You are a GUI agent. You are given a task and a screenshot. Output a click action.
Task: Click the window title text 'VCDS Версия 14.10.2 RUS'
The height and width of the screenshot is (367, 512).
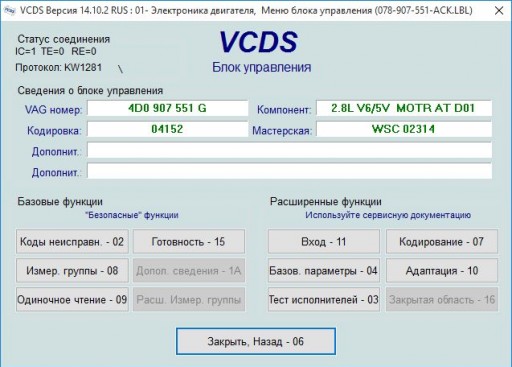(74, 11)
